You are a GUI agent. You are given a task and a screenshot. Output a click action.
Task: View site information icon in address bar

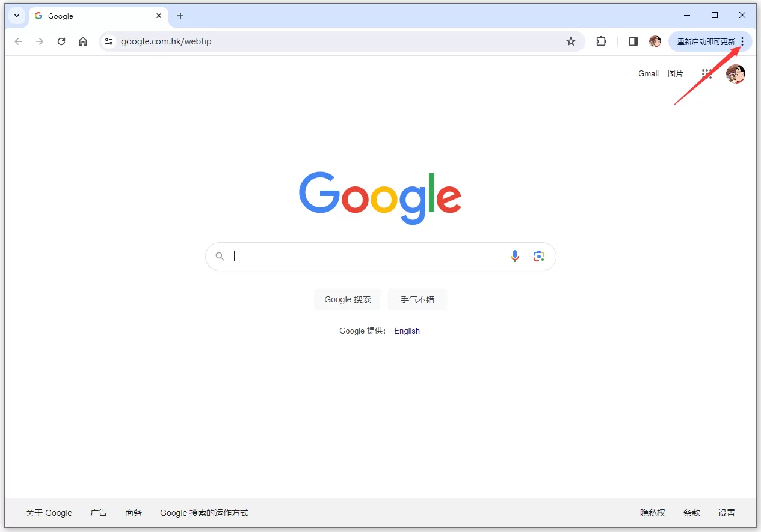pyautogui.click(x=109, y=41)
